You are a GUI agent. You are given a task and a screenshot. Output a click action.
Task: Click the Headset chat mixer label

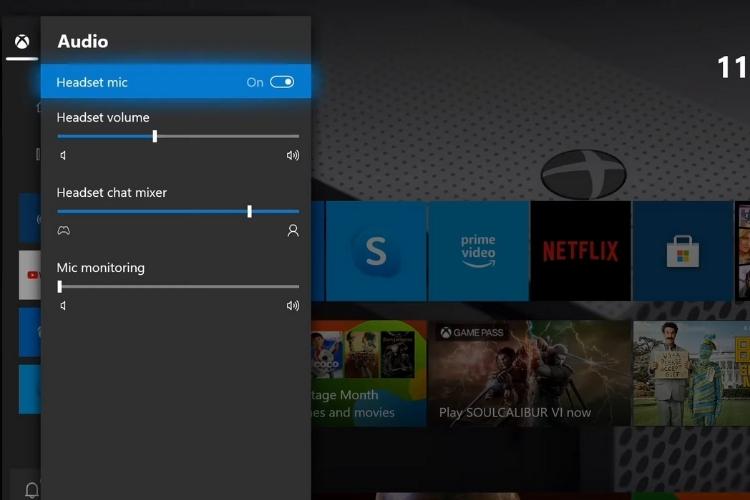[x=111, y=193]
